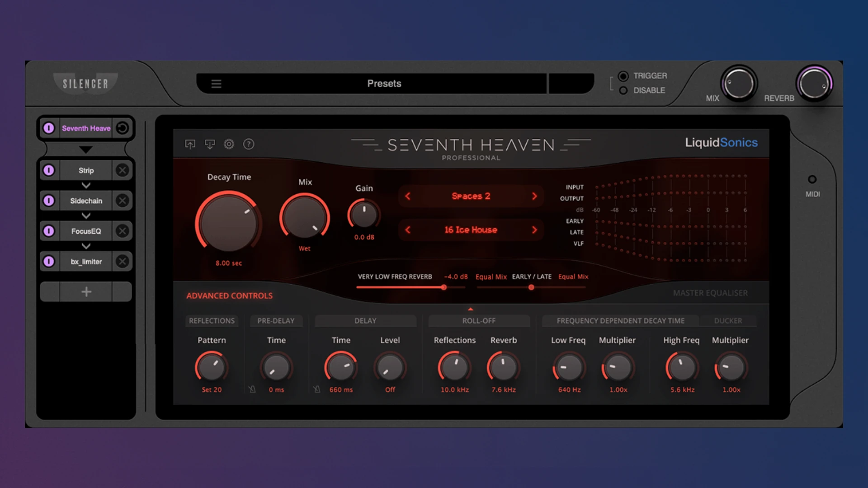Click the Silencer logo

(x=85, y=84)
